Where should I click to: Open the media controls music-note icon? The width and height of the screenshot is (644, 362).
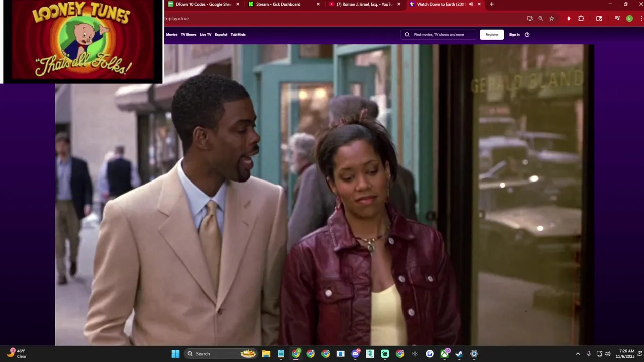pos(617,19)
